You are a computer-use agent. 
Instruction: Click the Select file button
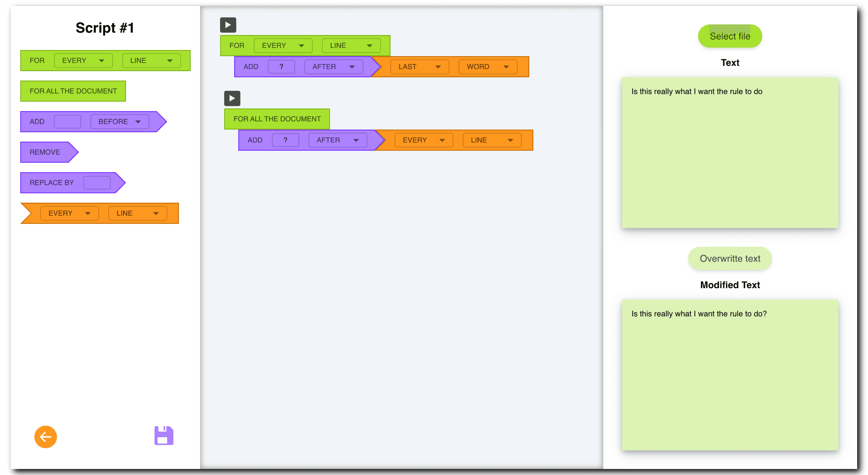[730, 36]
